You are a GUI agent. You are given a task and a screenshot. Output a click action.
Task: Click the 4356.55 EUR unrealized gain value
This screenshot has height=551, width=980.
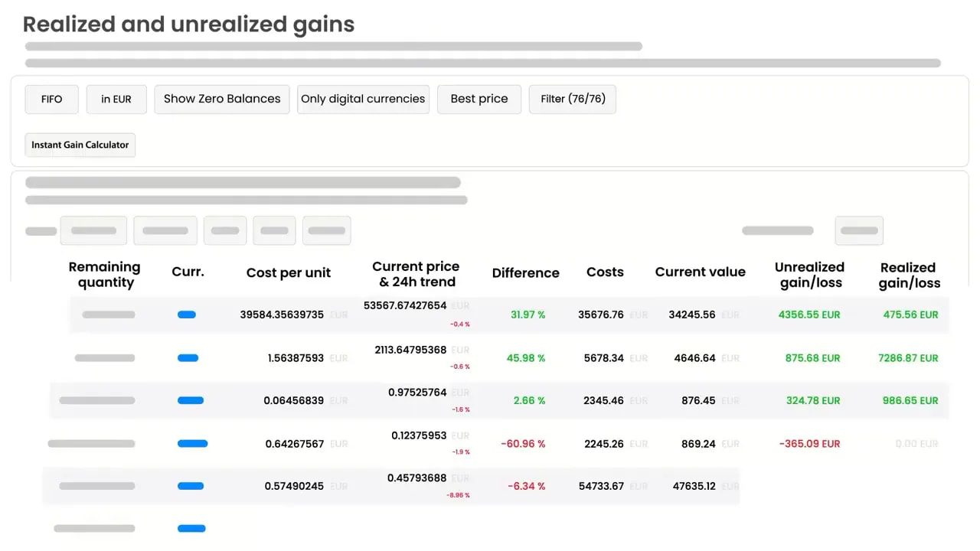coord(809,314)
